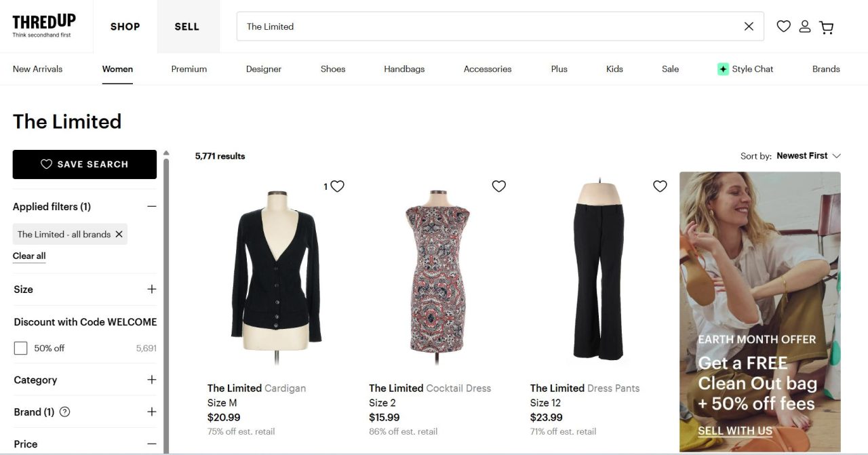
Task: Click the SAVE SEARCH button
Action: tap(85, 164)
